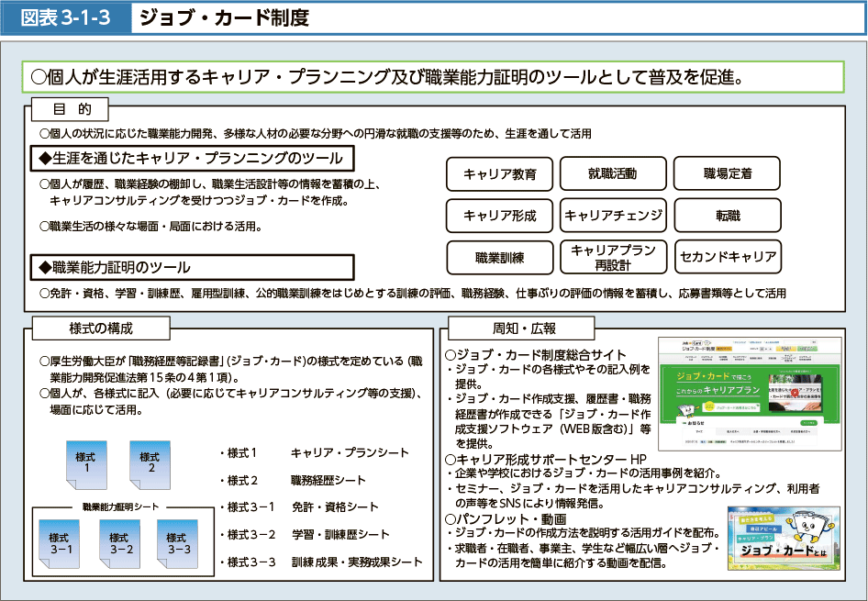Click the セカンドキャリア box
The width and height of the screenshot is (868, 601).
click(727, 258)
